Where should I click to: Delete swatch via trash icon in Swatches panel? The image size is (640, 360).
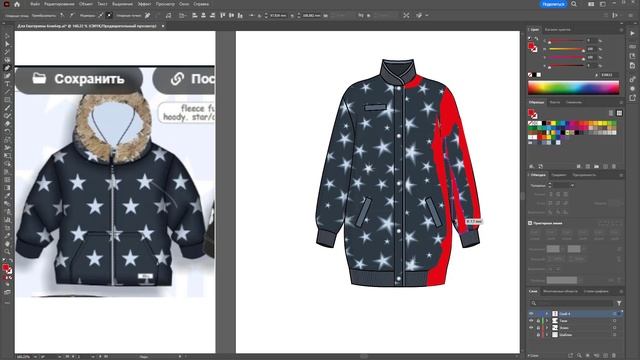click(613, 167)
